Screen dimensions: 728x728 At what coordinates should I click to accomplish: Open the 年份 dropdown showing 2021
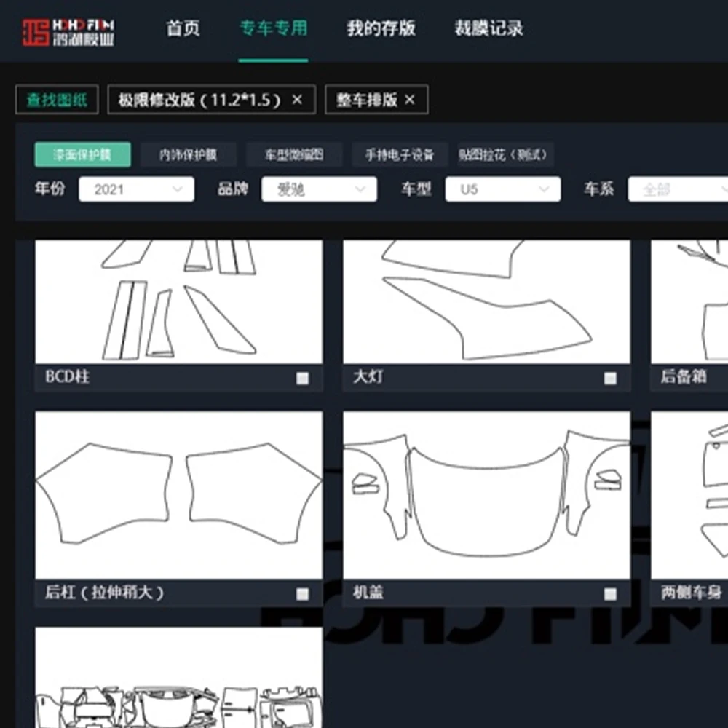coord(137,189)
